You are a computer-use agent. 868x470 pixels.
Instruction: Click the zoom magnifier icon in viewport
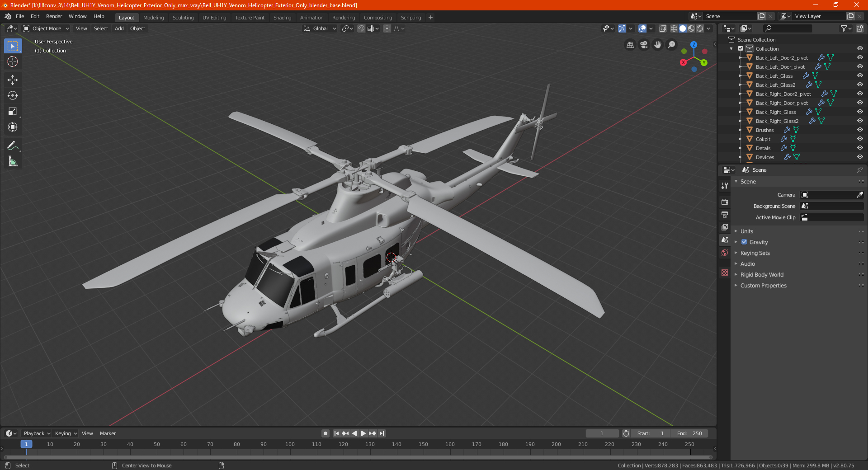tap(672, 45)
